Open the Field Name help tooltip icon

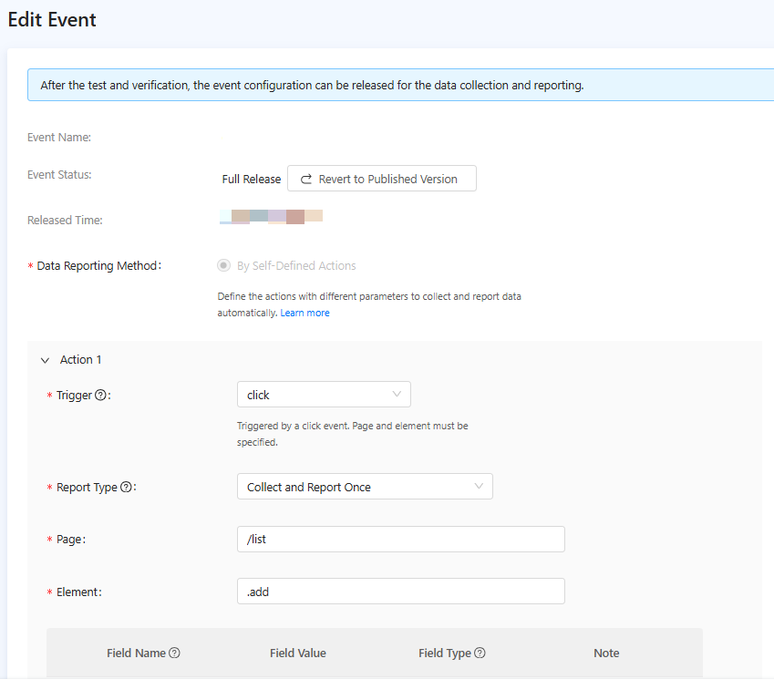(x=174, y=654)
